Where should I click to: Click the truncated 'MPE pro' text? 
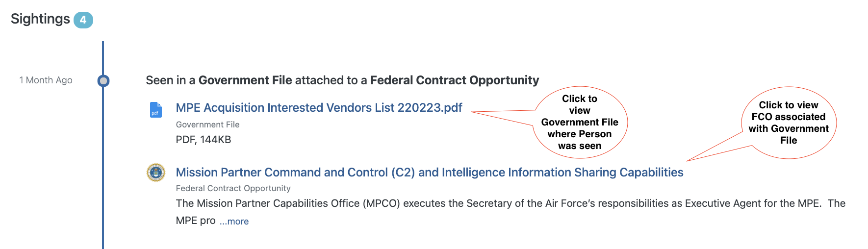tap(196, 221)
